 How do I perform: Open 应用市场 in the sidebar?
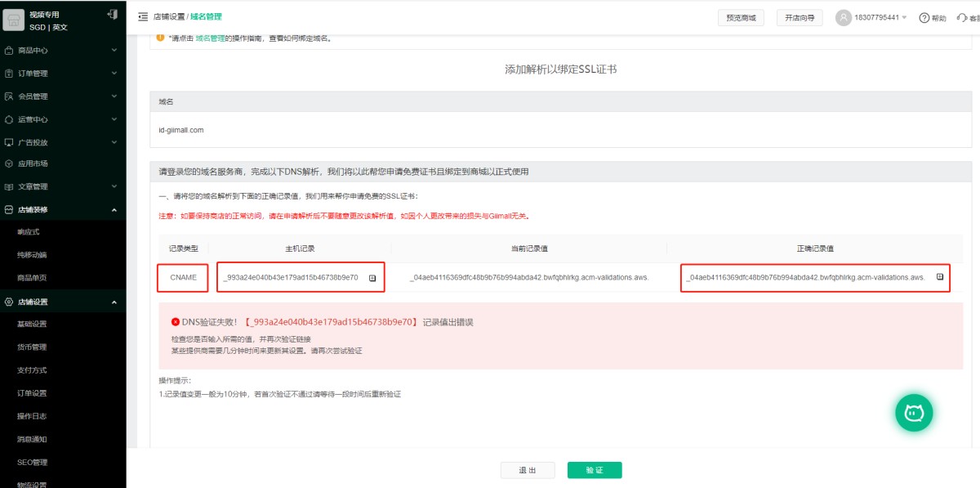(x=33, y=163)
